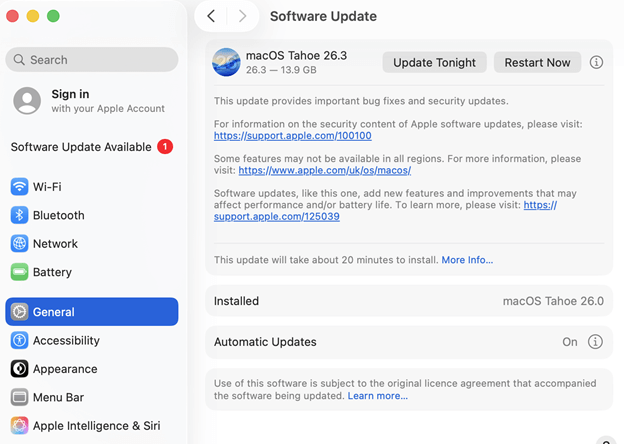Screen dimensions: 624x444
Task: Go forward with the right chevron
Action: 242,16
